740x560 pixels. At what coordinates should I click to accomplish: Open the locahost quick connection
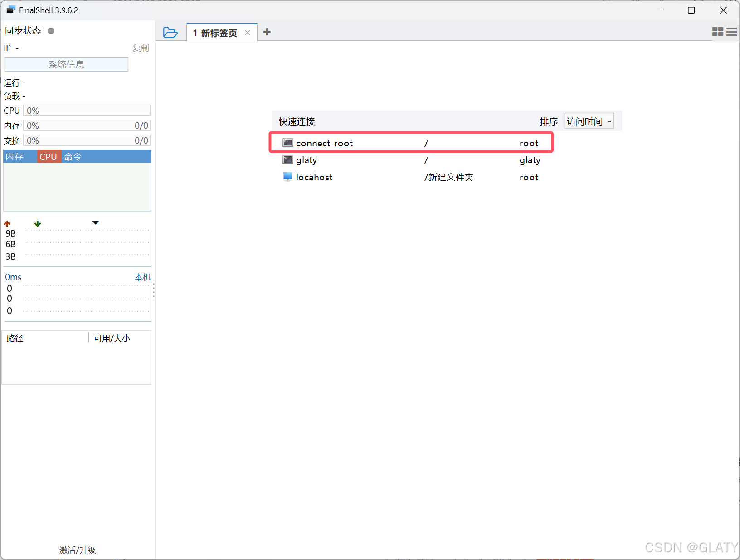coord(411,177)
